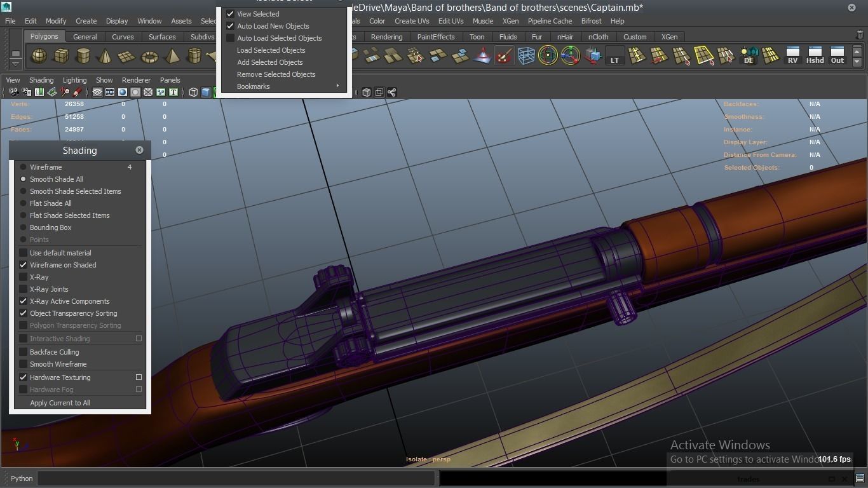
Task: Enable the Backface Culling checkbox
Action: [x=24, y=352]
